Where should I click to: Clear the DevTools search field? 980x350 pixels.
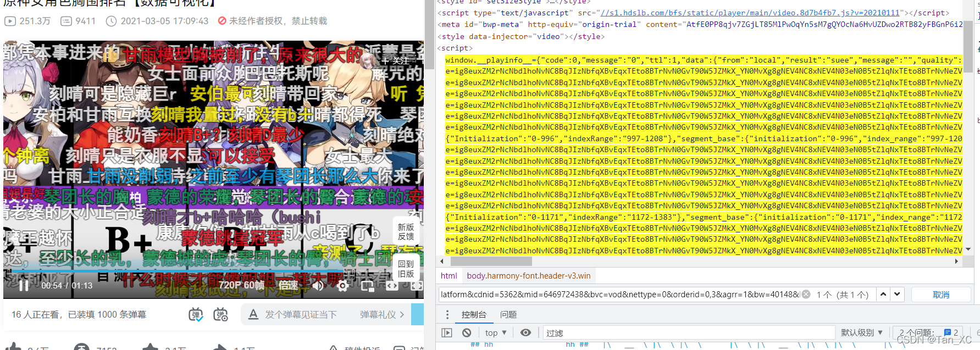(806, 295)
